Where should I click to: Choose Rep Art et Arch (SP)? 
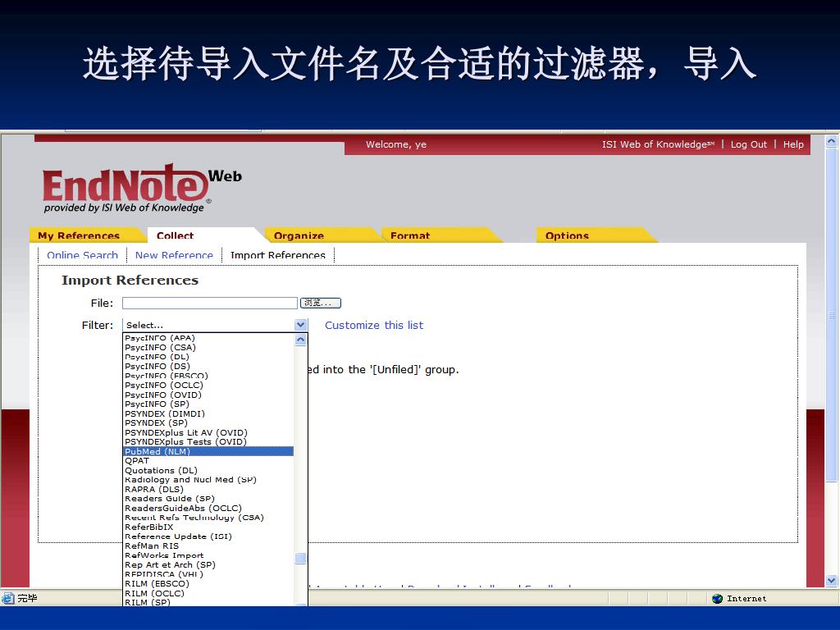208,564
